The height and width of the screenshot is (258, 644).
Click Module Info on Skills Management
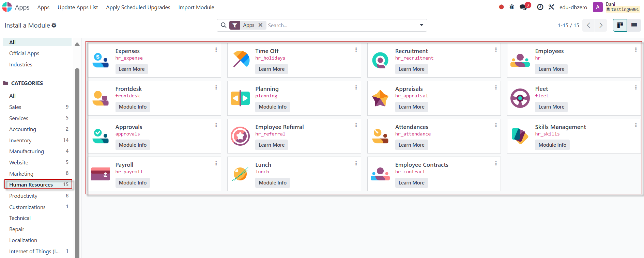click(x=552, y=145)
